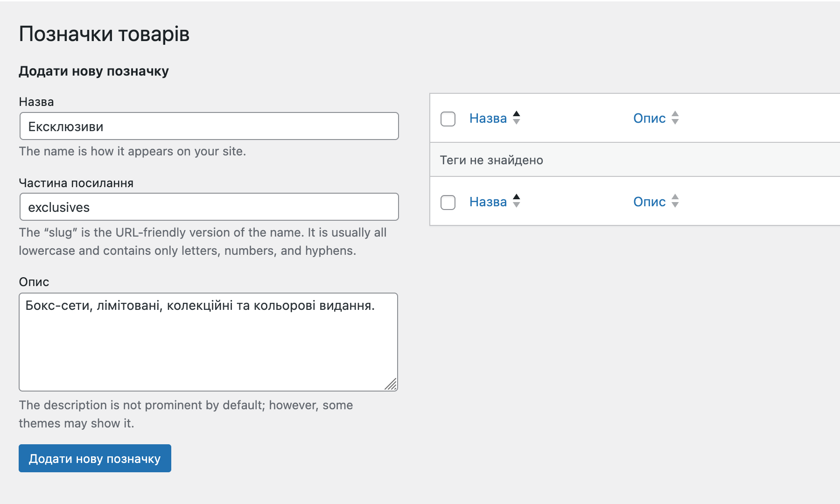Click the Позначки товарів page heading

coord(104,34)
